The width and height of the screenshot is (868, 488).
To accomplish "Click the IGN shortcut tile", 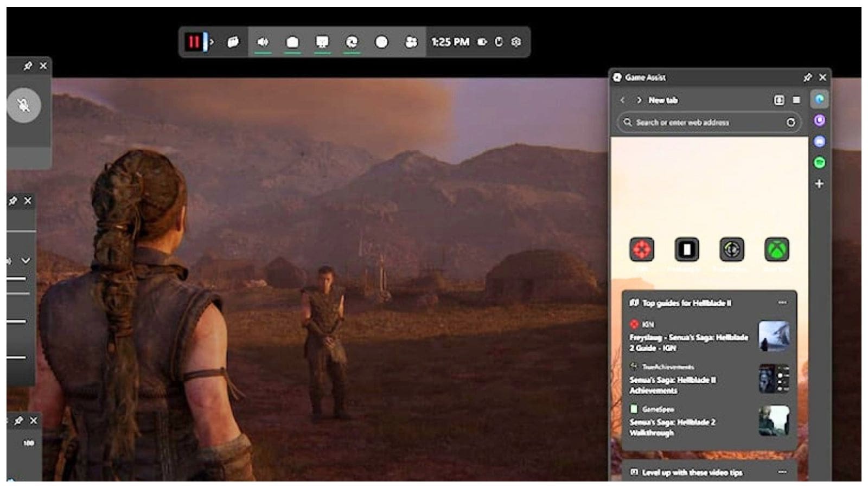I will (x=642, y=250).
